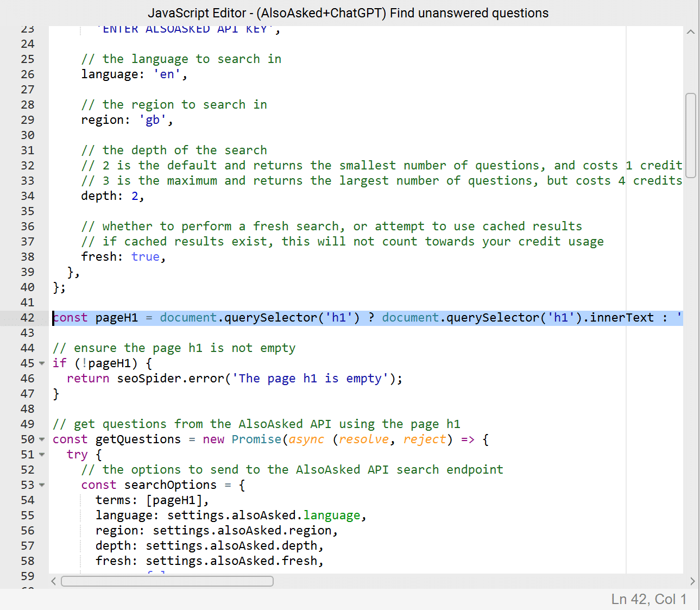Click the "if (!pageH1) {" line
Viewport: 700px width, 610px height.
pos(102,363)
